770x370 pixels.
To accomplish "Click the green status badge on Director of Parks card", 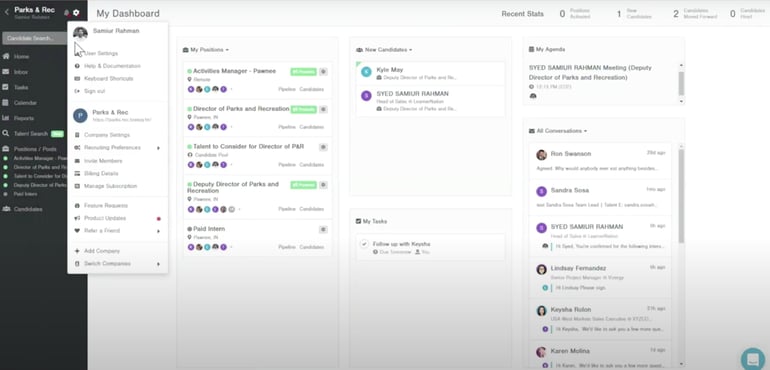I will click(303, 110).
